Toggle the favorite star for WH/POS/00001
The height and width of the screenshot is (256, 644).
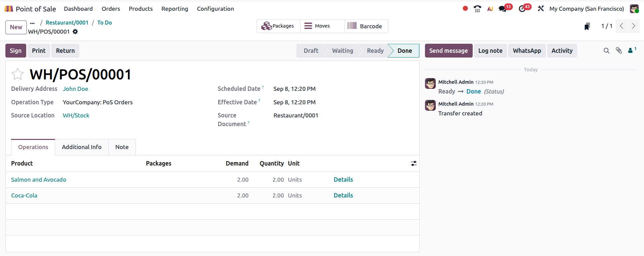[17, 74]
